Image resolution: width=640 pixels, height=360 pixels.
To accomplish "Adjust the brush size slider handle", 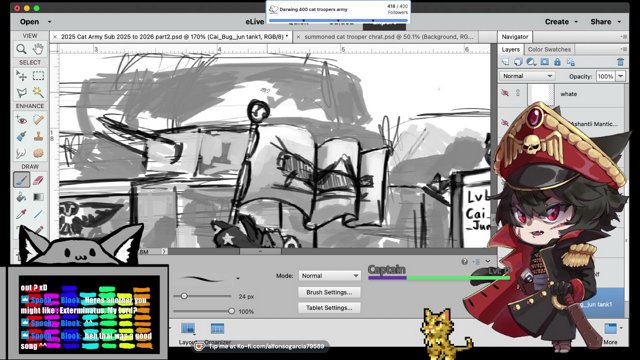I will point(184,296).
